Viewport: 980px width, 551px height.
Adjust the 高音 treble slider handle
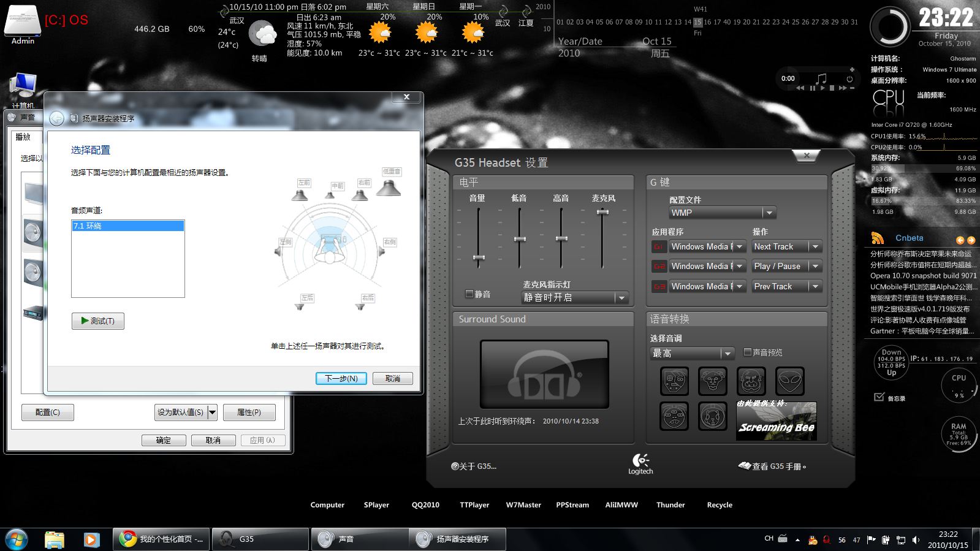[561, 238]
